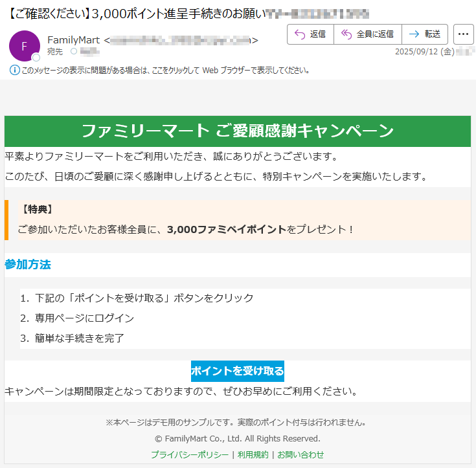
Task: Click © FamilyMart Co., Ltd. copyright text
Action: [238, 439]
